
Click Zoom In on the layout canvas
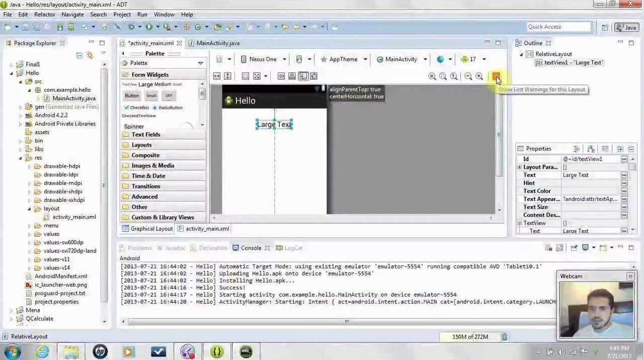(479, 76)
